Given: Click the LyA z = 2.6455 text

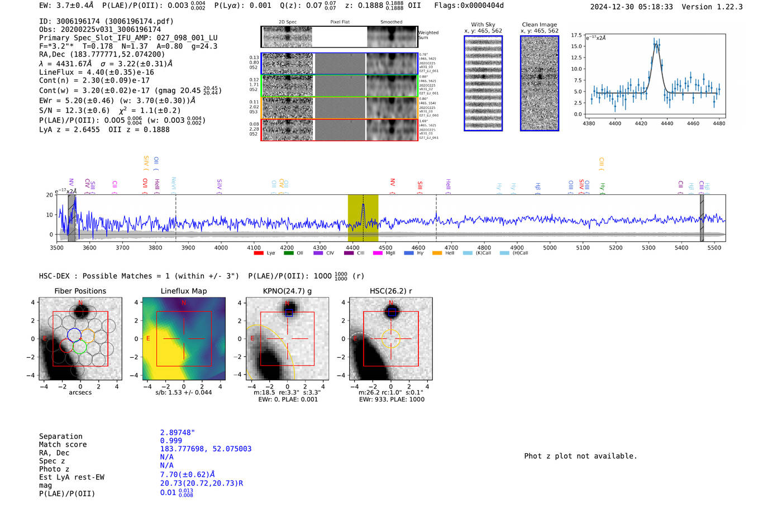Looking at the screenshot, I should (69, 130).
